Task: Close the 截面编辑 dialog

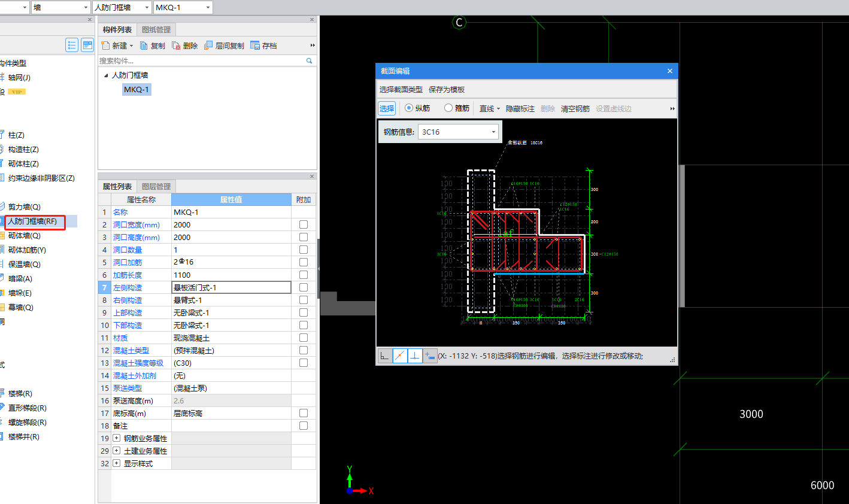Action: pos(670,71)
